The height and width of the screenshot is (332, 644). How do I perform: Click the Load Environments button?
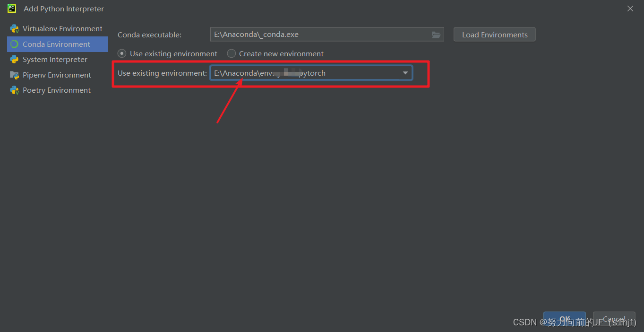495,35
